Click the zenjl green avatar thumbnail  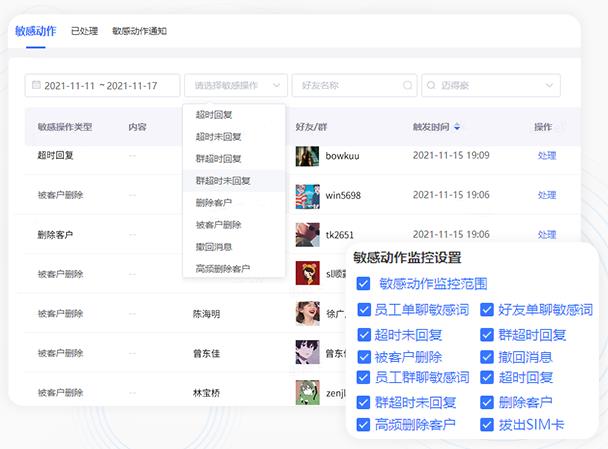click(307, 392)
